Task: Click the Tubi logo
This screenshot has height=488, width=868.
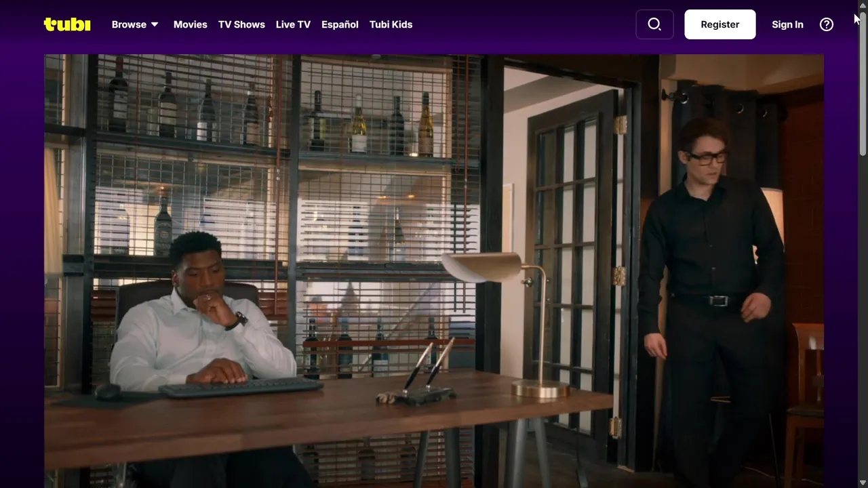Action: tap(67, 24)
